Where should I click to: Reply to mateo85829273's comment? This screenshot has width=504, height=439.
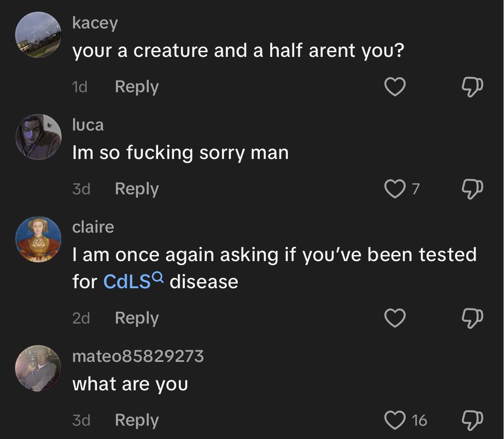click(x=137, y=420)
